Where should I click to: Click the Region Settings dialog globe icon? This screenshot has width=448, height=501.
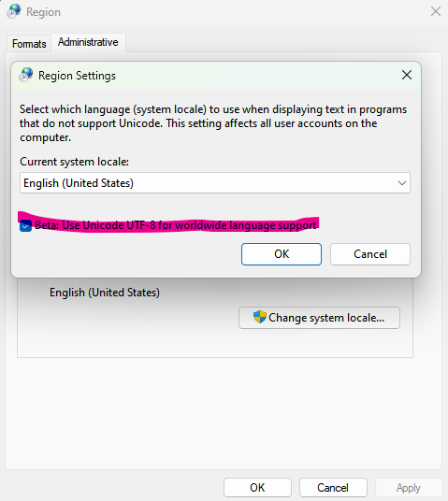click(x=26, y=75)
